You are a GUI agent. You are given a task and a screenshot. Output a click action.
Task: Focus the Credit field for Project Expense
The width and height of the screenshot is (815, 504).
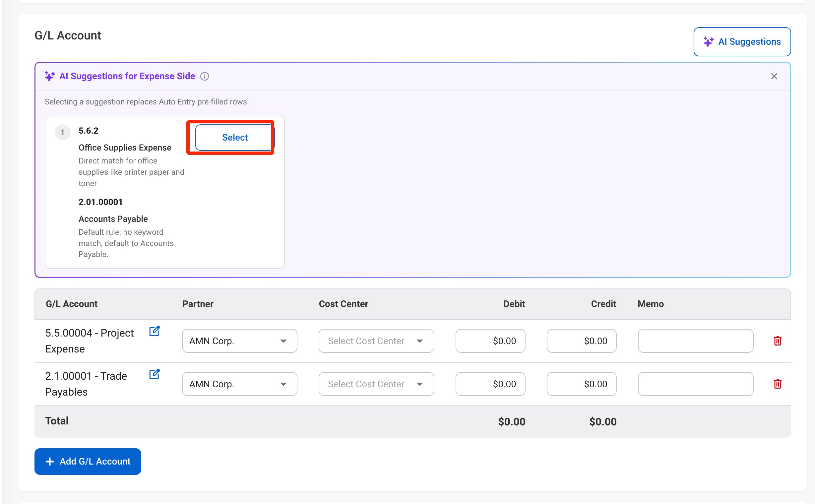point(581,341)
